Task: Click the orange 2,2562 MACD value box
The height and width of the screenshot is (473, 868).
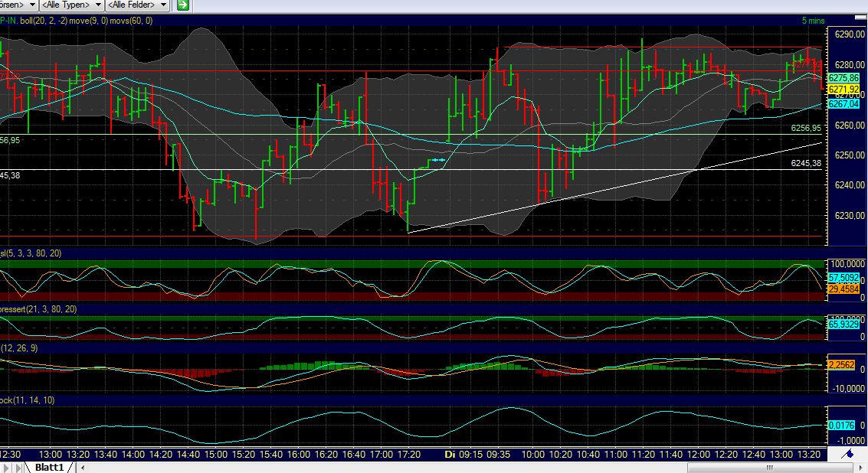Action: [x=840, y=366]
